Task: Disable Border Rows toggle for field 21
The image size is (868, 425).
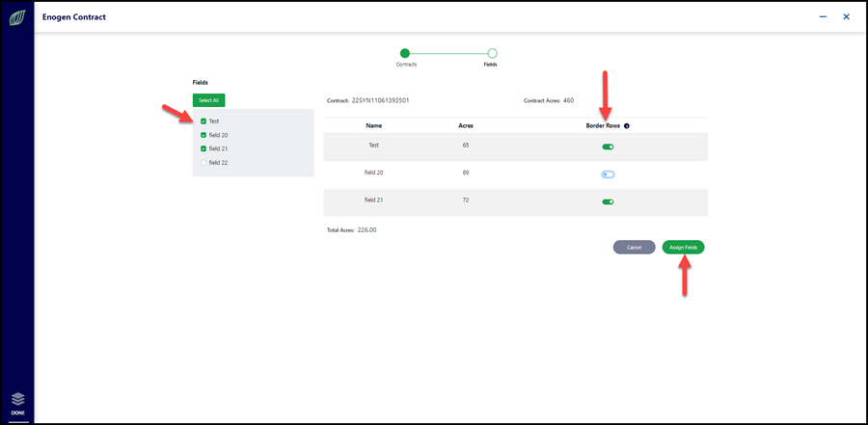Action: coord(608,202)
